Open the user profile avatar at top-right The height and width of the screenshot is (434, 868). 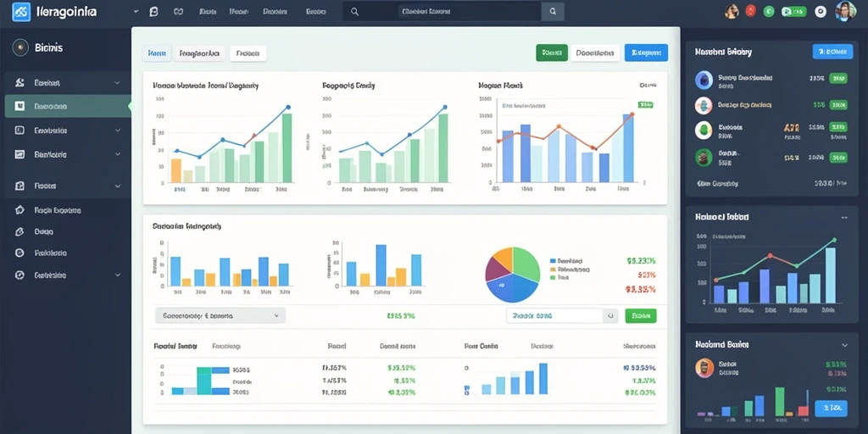coord(845,11)
